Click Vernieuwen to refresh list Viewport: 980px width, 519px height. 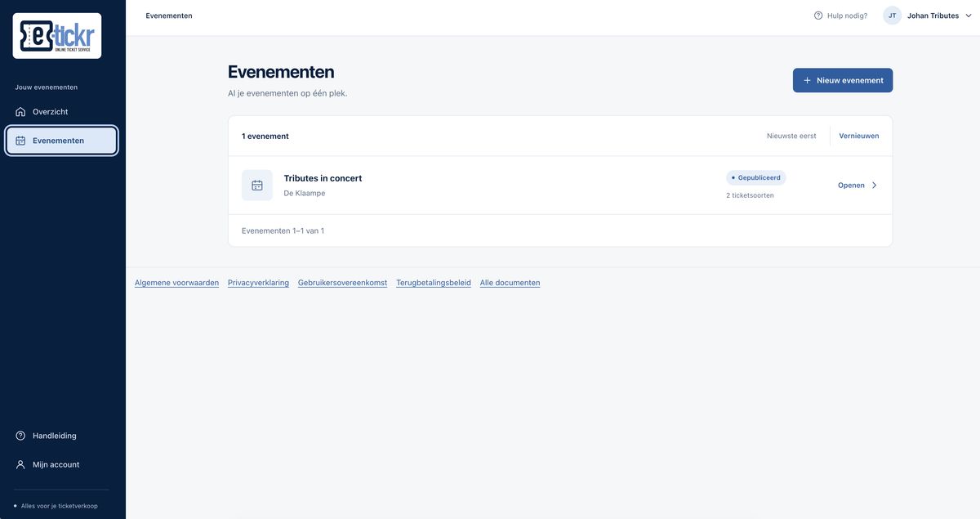[859, 136]
